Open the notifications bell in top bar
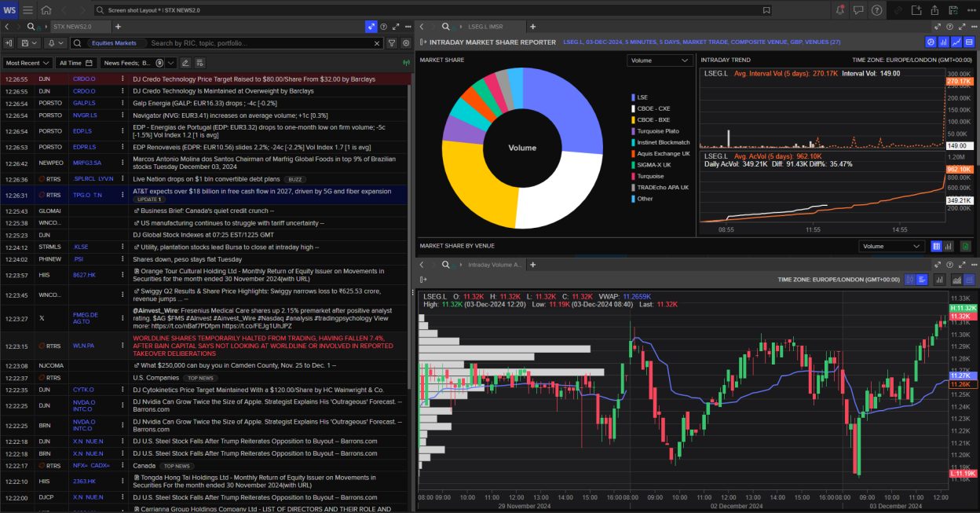This screenshot has width=980, height=513. (840, 9)
